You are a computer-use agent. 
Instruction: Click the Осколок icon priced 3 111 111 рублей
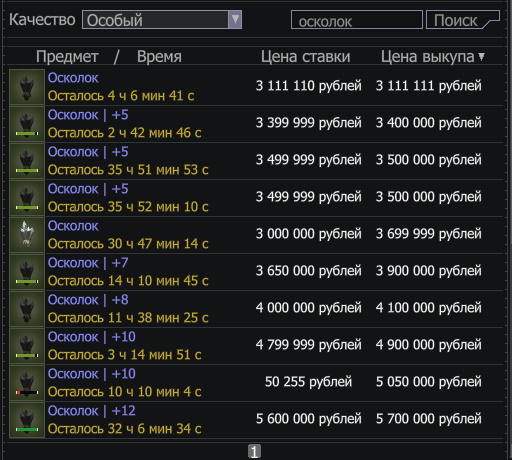click(x=27, y=87)
